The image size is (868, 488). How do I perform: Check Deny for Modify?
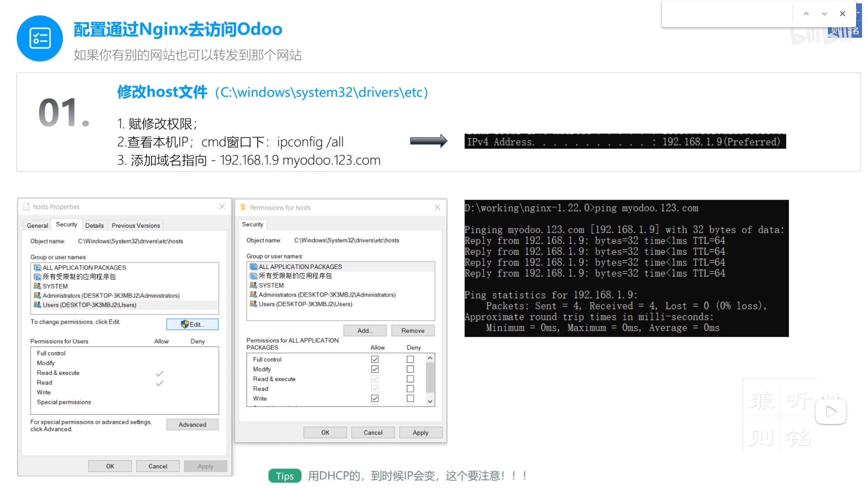[410, 369]
